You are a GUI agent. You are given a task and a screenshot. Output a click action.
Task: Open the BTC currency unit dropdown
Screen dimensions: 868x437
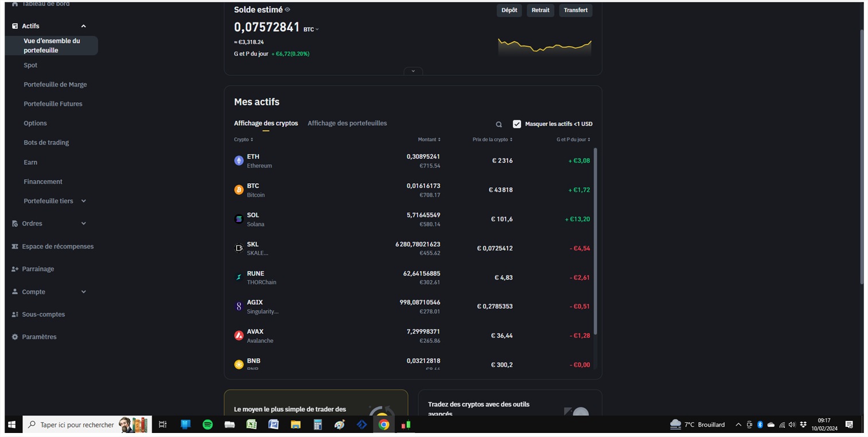[311, 29]
